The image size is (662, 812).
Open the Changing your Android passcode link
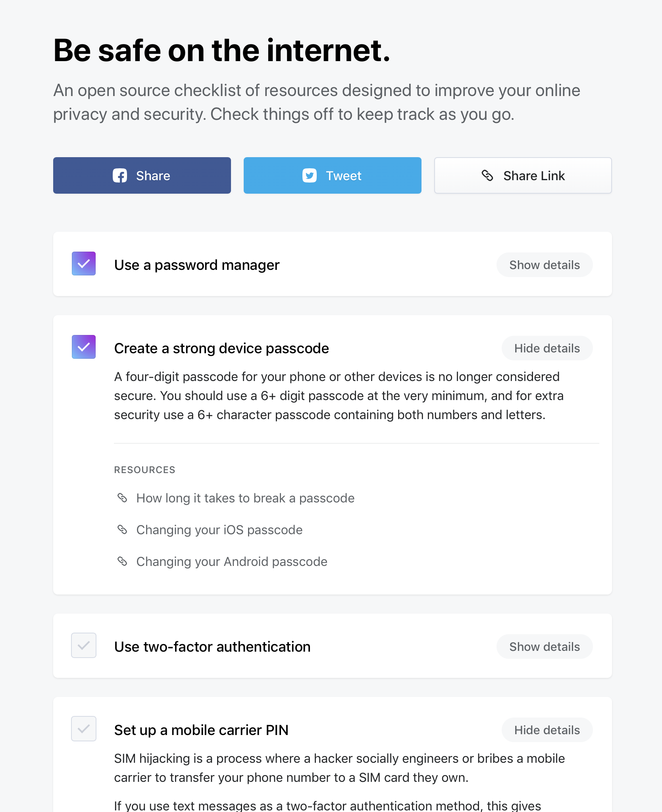tap(231, 561)
